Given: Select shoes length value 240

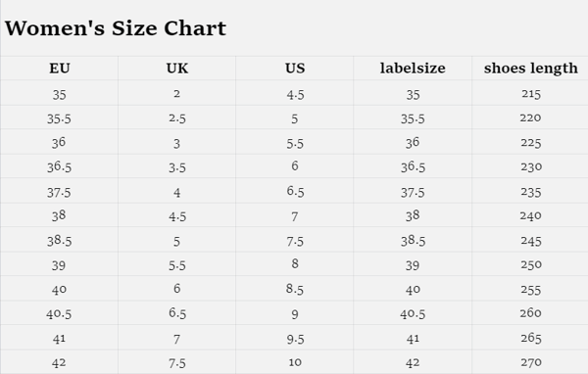Looking at the screenshot, I should [530, 215].
